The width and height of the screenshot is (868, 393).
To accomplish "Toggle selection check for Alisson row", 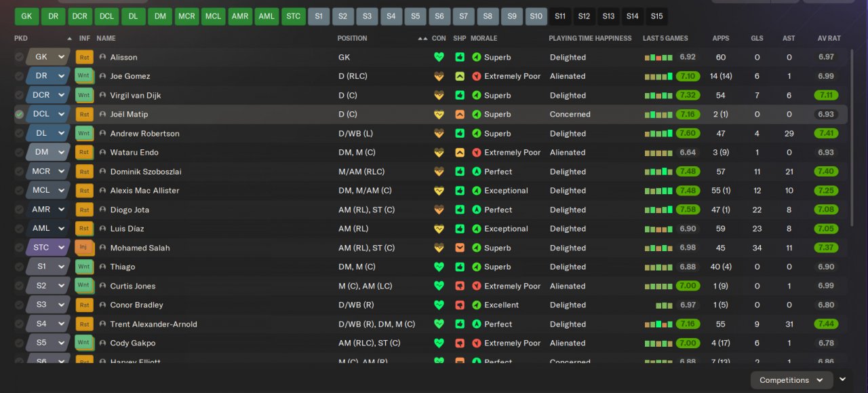I will [19, 57].
